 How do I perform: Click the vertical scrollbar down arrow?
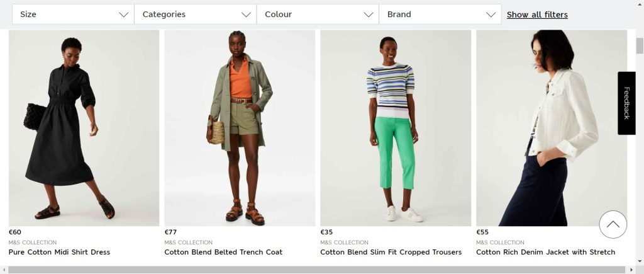[x=640, y=261]
